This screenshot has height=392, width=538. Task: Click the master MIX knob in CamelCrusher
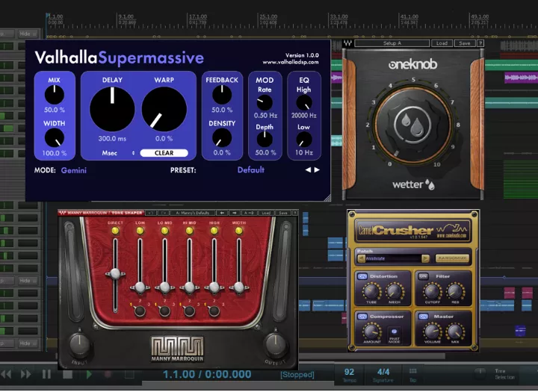(455, 332)
